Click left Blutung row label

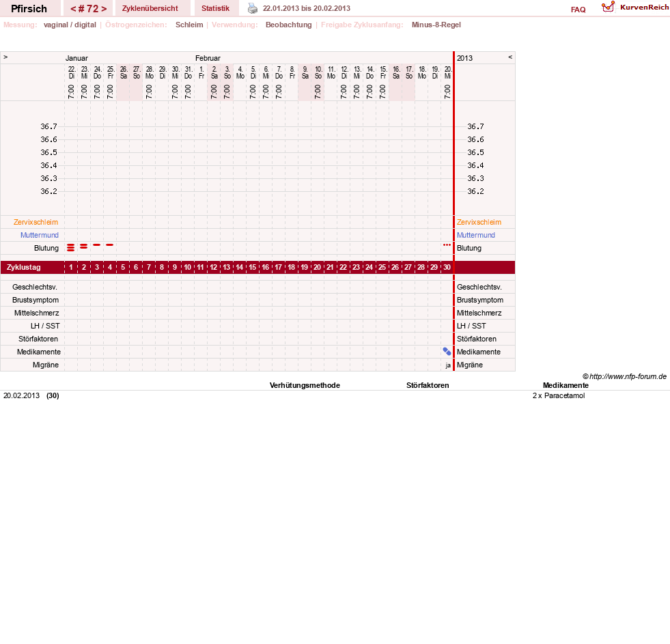[x=46, y=248]
